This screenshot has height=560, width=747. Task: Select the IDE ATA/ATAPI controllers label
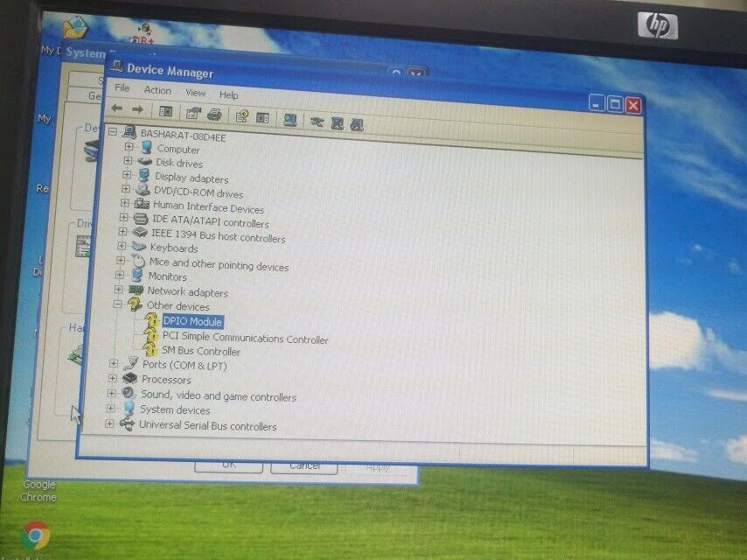coord(211,222)
